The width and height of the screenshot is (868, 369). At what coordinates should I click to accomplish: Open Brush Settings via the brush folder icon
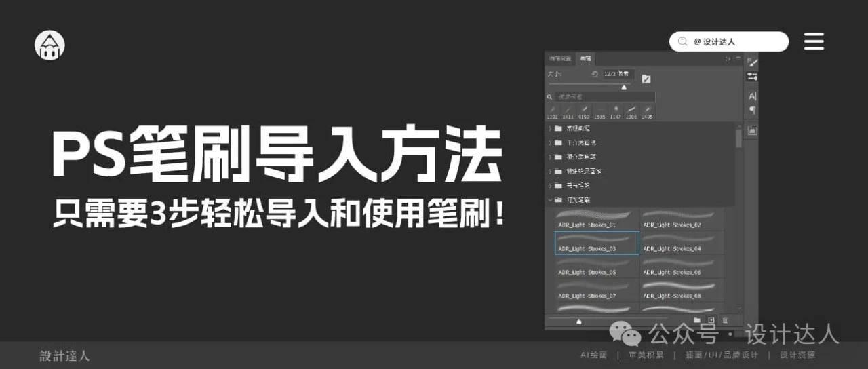pos(646,79)
